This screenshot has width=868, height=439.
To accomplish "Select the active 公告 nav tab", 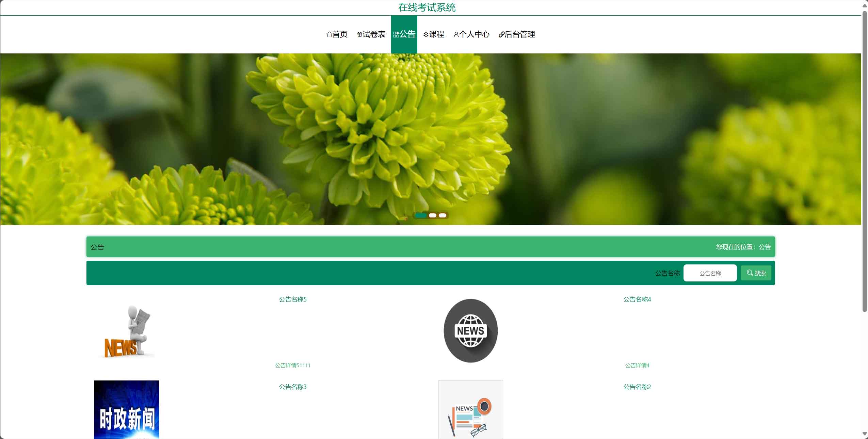I will (x=404, y=34).
